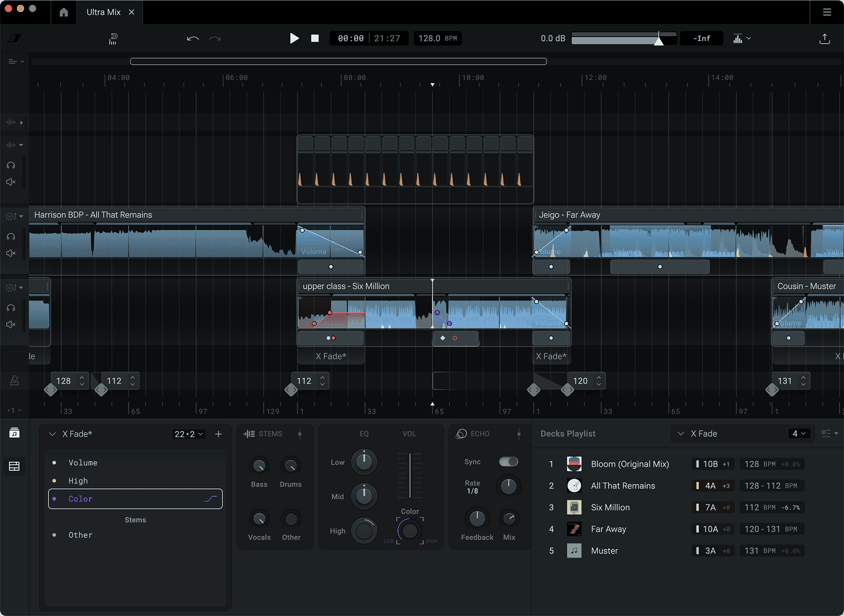Open the beatgrid editor icon in toolbar

tap(113, 38)
